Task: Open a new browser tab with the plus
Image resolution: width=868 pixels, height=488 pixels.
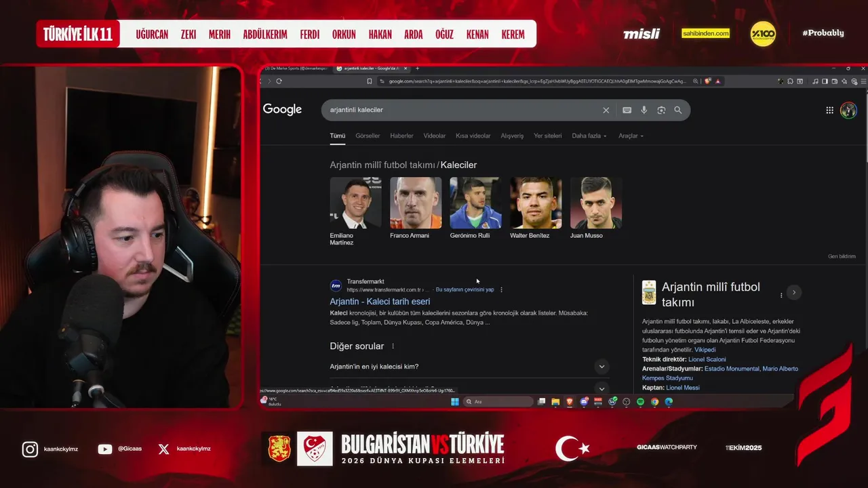Action: click(418, 68)
